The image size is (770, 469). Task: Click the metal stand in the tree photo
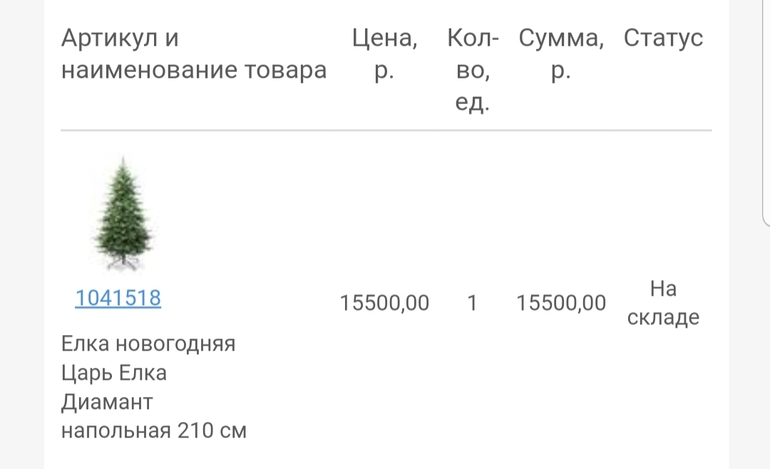[x=124, y=264]
